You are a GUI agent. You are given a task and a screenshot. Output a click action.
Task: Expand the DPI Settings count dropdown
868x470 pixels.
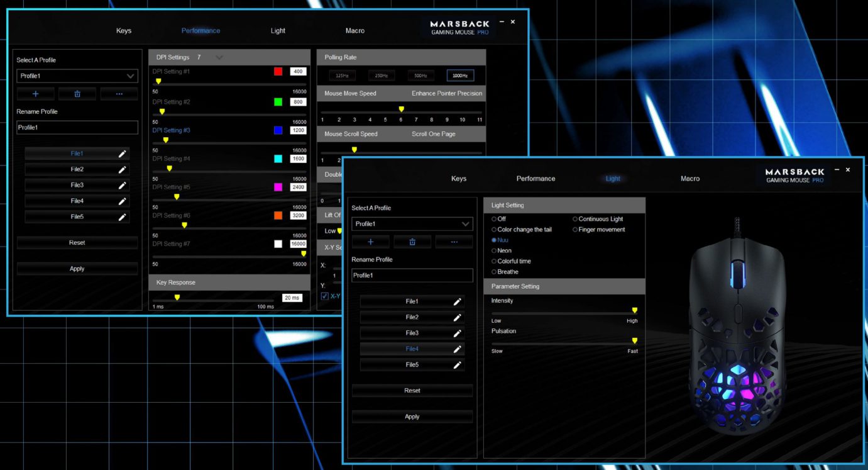pyautogui.click(x=219, y=57)
